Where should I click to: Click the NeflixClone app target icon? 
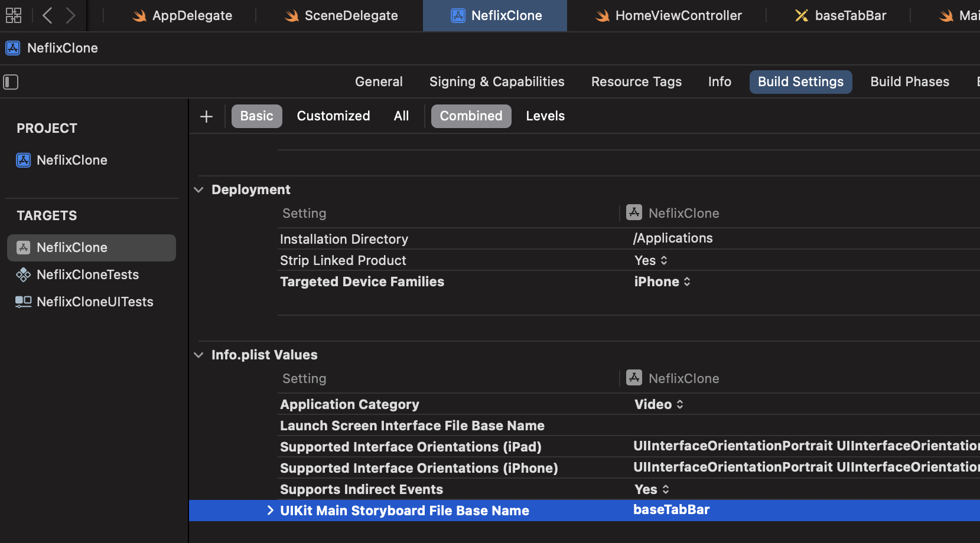(x=24, y=247)
